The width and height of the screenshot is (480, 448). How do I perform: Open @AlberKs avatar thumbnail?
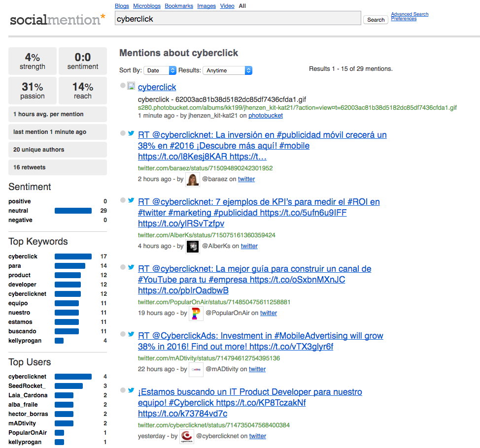[x=193, y=247]
